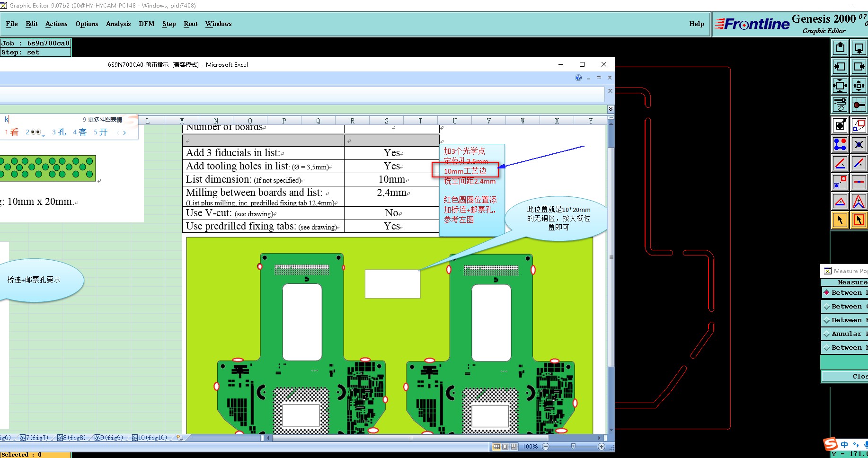Click the small square with outward arrows icon
The height and width of the screenshot is (458, 868).
click(x=859, y=86)
